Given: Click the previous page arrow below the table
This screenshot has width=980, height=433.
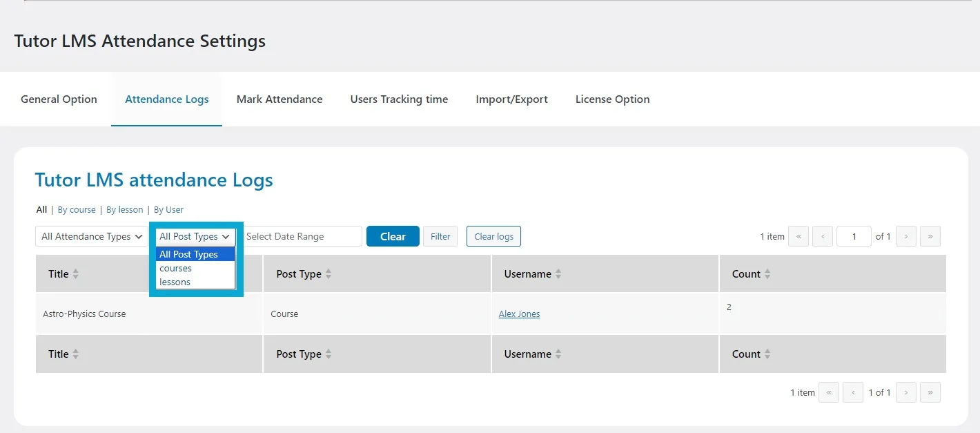Looking at the screenshot, I should pos(852,392).
